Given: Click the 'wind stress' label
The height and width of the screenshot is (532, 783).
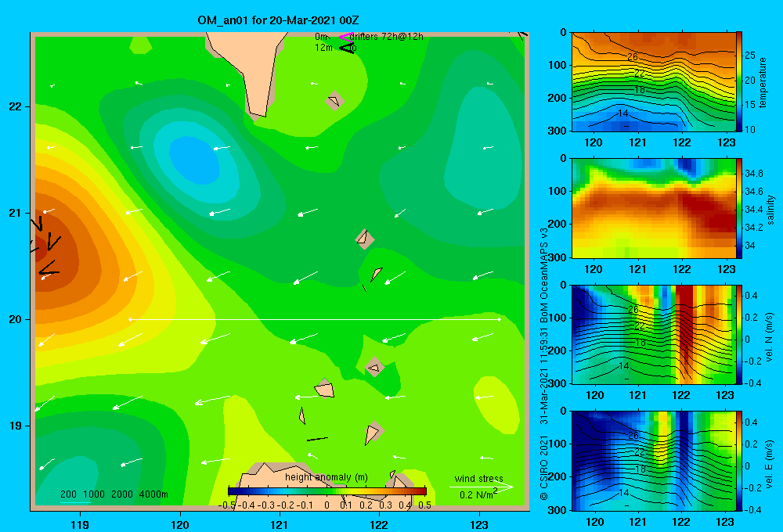Looking at the screenshot, I should pos(478,478).
